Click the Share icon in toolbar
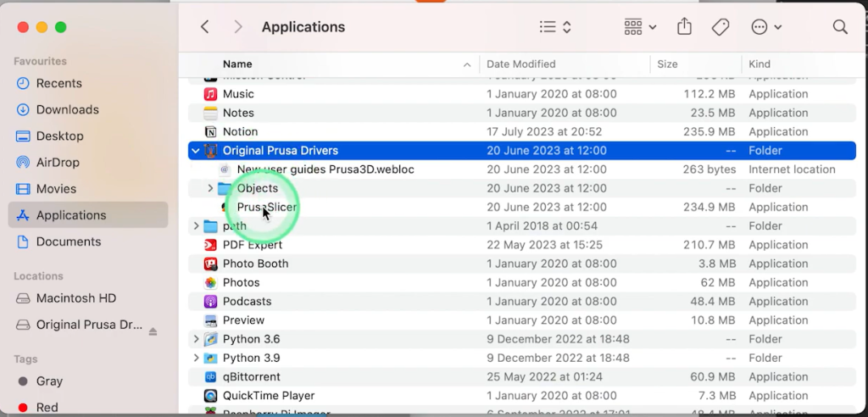868x417 pixels. tap(684, 27)
